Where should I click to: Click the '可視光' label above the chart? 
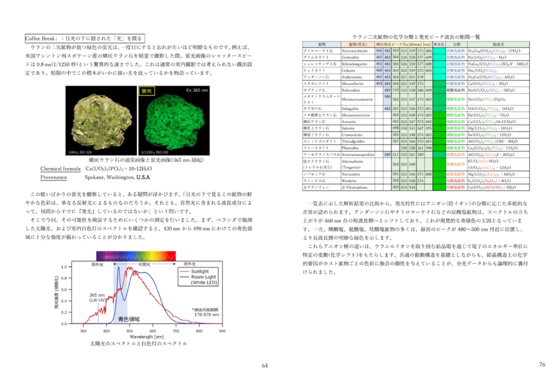[144, 264]
